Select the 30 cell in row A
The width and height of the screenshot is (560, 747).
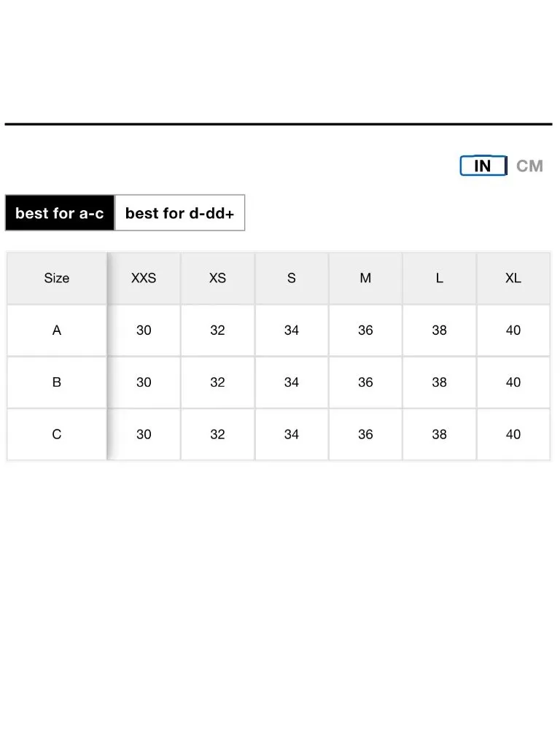pyautogui.click(x=144, y=330)
